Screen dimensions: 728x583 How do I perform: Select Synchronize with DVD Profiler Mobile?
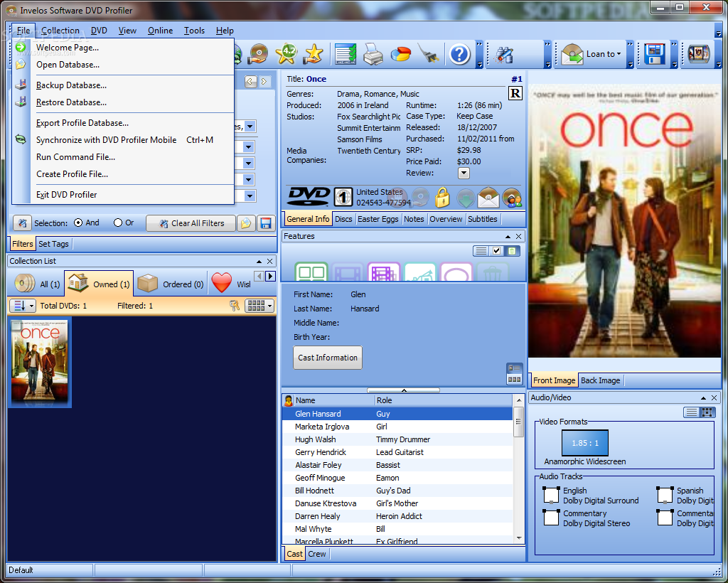pyautogui.click(x=123, y=140)
